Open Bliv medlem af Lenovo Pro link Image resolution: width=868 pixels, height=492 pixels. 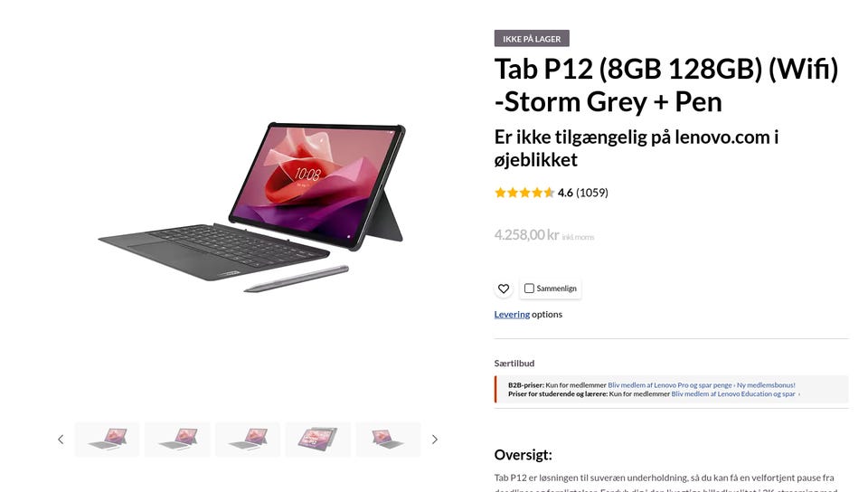pos(670,385)
